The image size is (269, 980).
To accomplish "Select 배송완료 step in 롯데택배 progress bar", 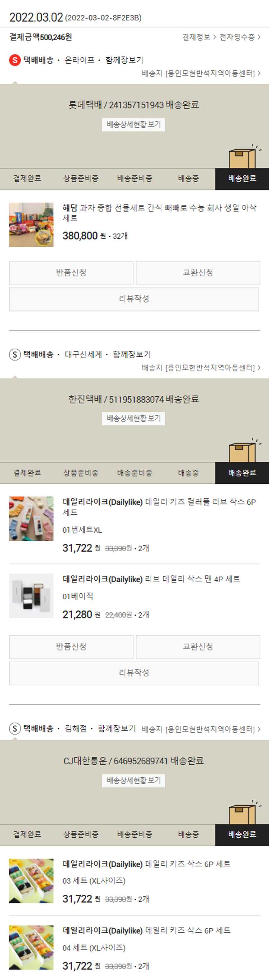I will click(x=242, y=179).
